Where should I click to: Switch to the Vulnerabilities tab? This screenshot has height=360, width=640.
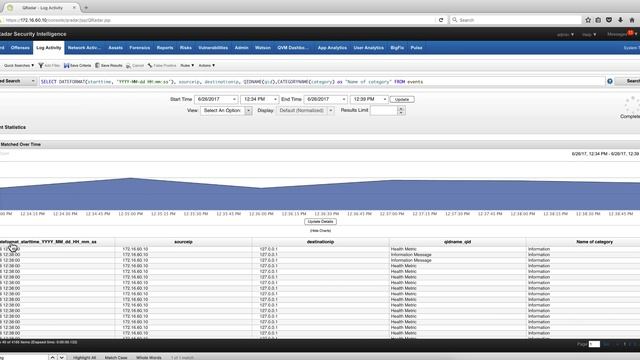click(213, 48)
